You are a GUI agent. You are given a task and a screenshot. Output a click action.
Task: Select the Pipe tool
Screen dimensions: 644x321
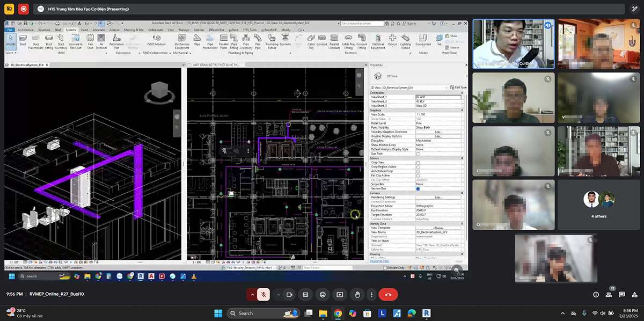[197, 41]
